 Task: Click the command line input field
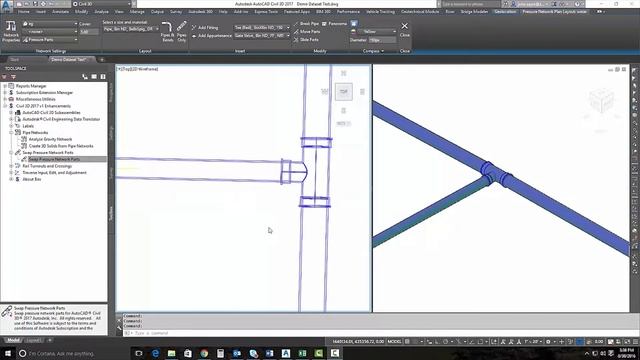coord(376,333)
